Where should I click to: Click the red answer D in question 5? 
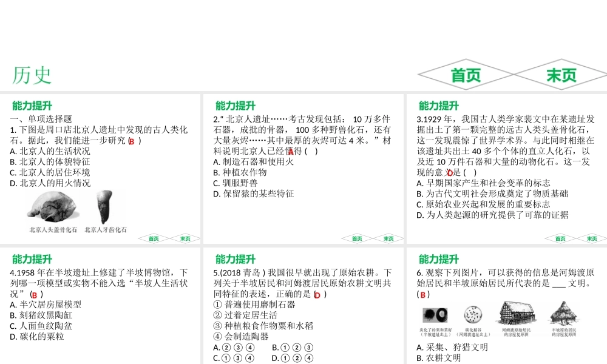coord(317,295)
